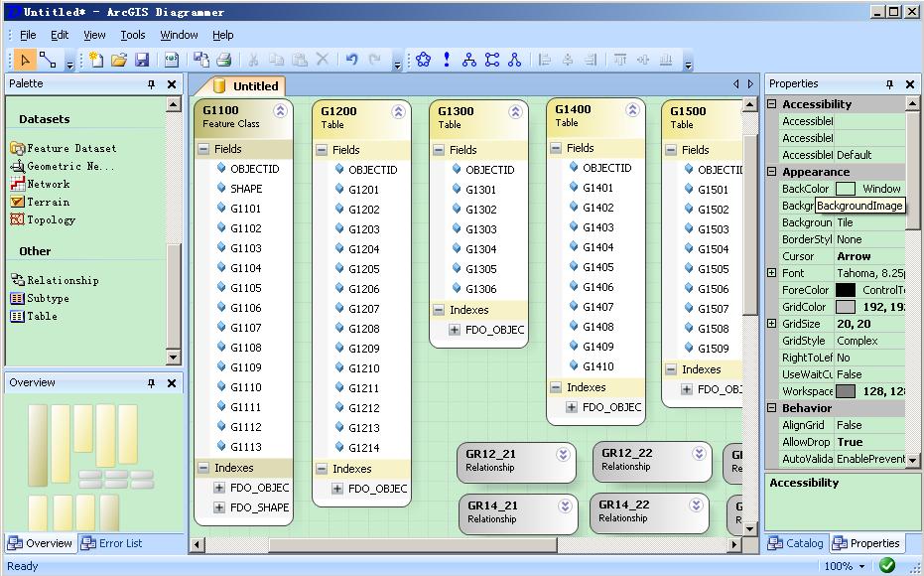This screenshot has height=576, width=924.
Task: Switch to the Catalog tab
Action: pos(796,543)
